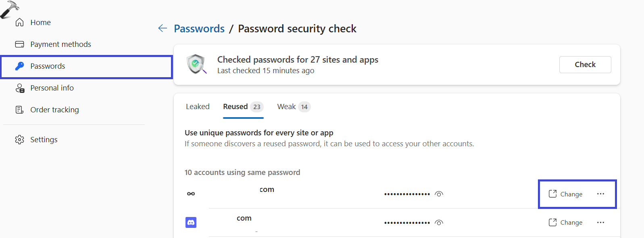Click the back arrow beside Passwords breadcrumb
The height and width of the screenshot is (238, 644).
pos(163,28)
